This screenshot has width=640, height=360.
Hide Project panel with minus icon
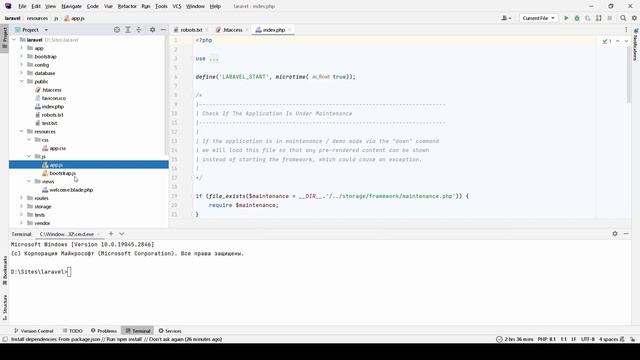pos(163,30)
